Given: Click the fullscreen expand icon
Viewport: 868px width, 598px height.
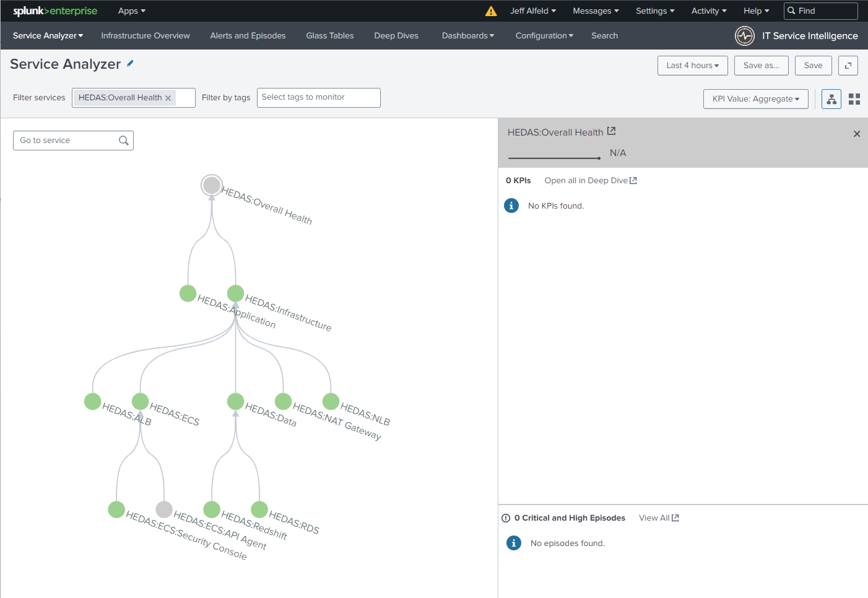Looking at the screenshot, I should point(848,66).
